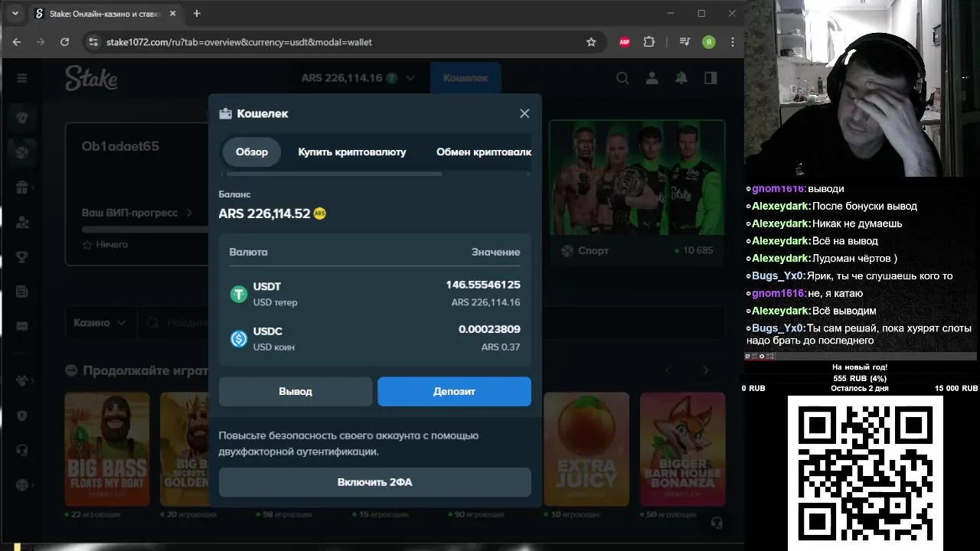The height and width of the screenshot is (551, 980).
Task: Click the Stake logo
Action: pyautogui.click(x=91, y=78)
